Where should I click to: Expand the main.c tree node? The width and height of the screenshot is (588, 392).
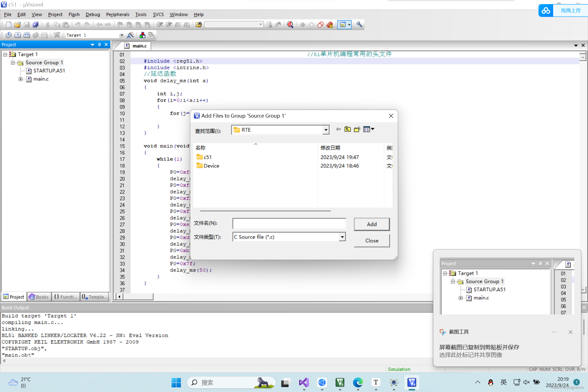[20, 79]
